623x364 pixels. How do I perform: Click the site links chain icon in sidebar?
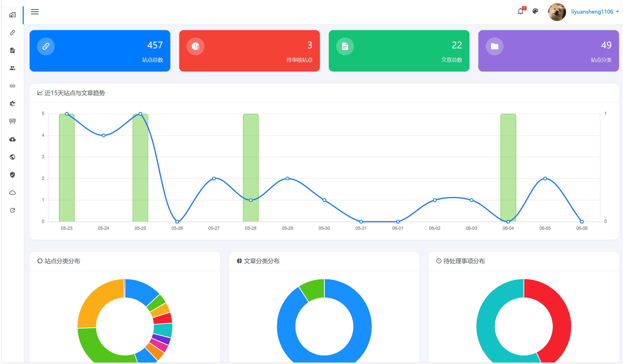click(12, 33)
